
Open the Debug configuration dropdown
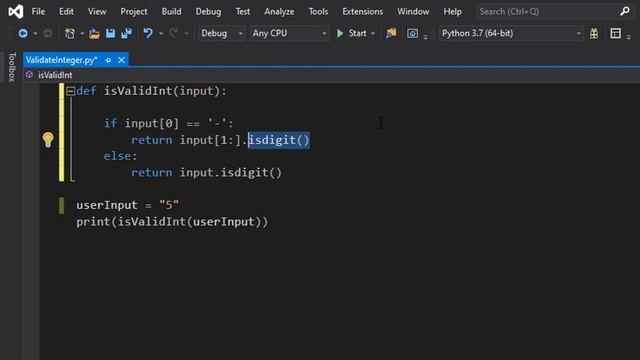pyautogui.click(x=222, y=33)
